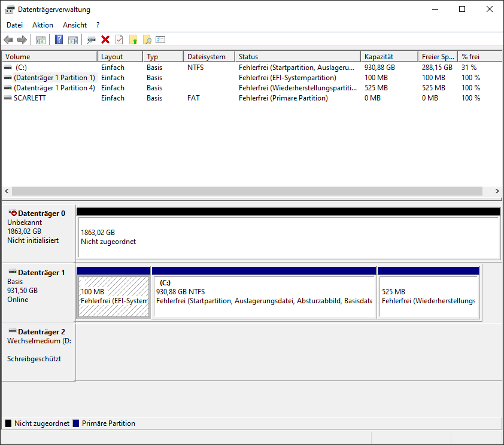Sort by the Typ column header
The width and height of the screenshot is (504, 445).
pyautogui.click(x=163, y=56)
